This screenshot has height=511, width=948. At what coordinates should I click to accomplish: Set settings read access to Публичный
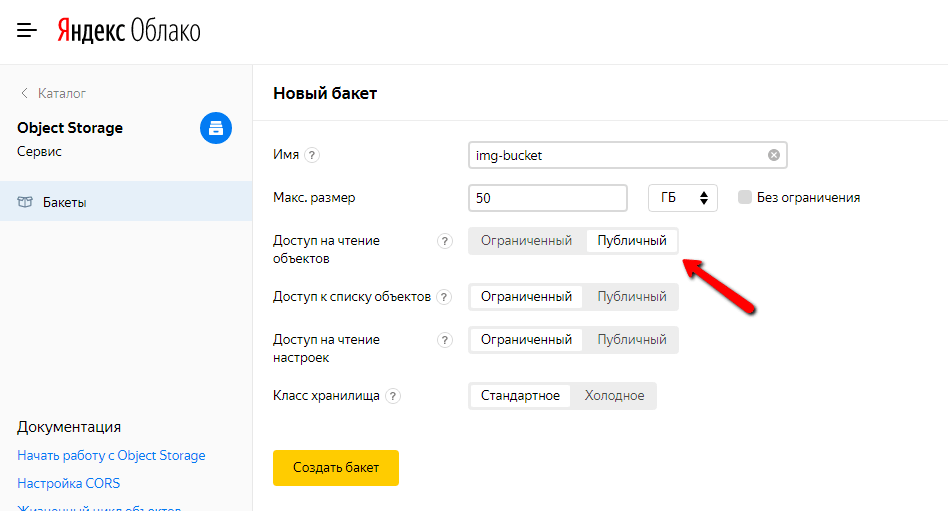pyautogui.click(x=631, y=340)
